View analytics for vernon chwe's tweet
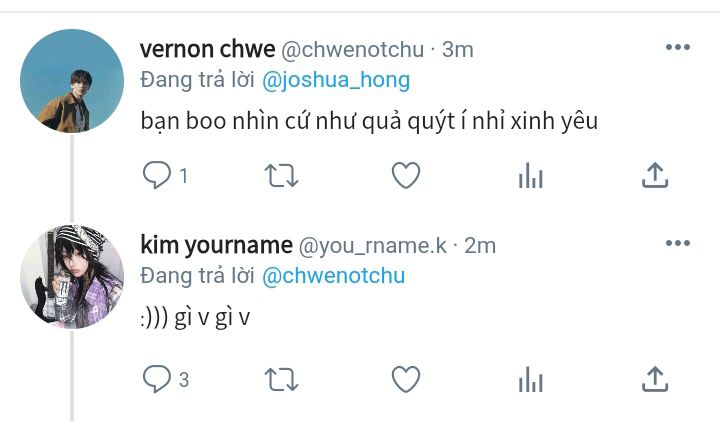 click(530, 175)
